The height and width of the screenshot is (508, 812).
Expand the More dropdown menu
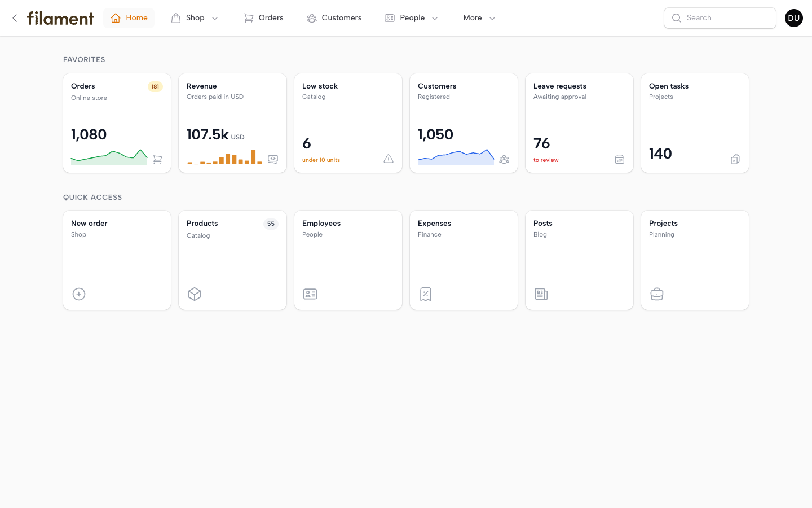pyautogui.click(x=479, y=18)
